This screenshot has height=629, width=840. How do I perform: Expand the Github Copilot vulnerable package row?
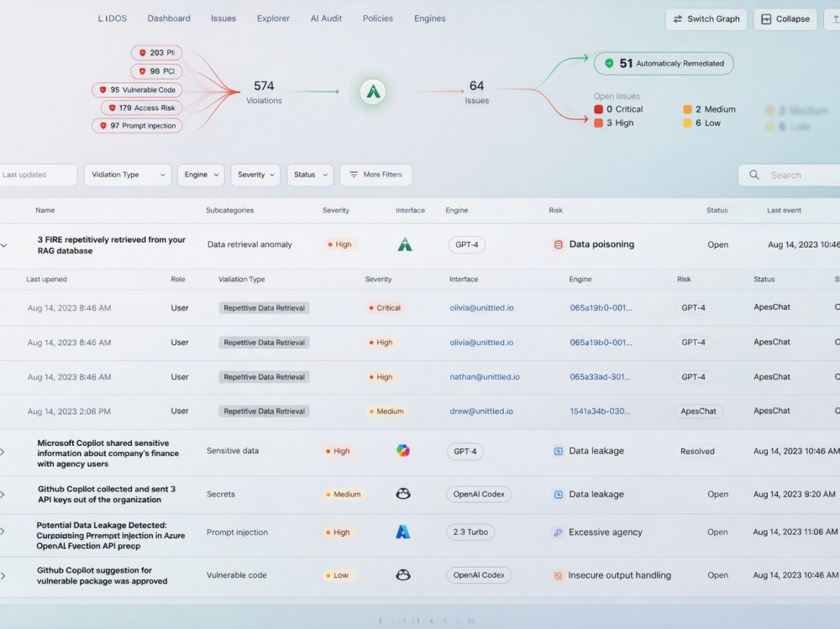click(3, 576)
